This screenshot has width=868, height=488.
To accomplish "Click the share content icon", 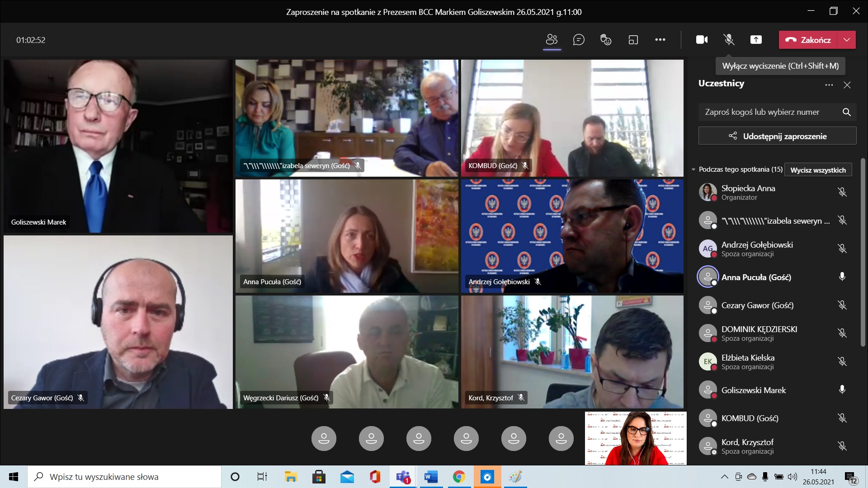I will click(756, 40).
